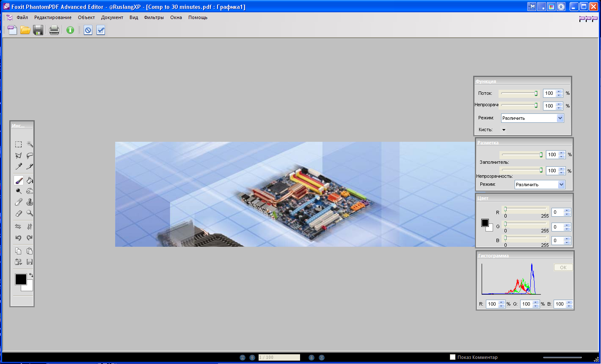Click the Zoom magnifier tool
This screenshot has width=601, height=364.
pos(30,214)
